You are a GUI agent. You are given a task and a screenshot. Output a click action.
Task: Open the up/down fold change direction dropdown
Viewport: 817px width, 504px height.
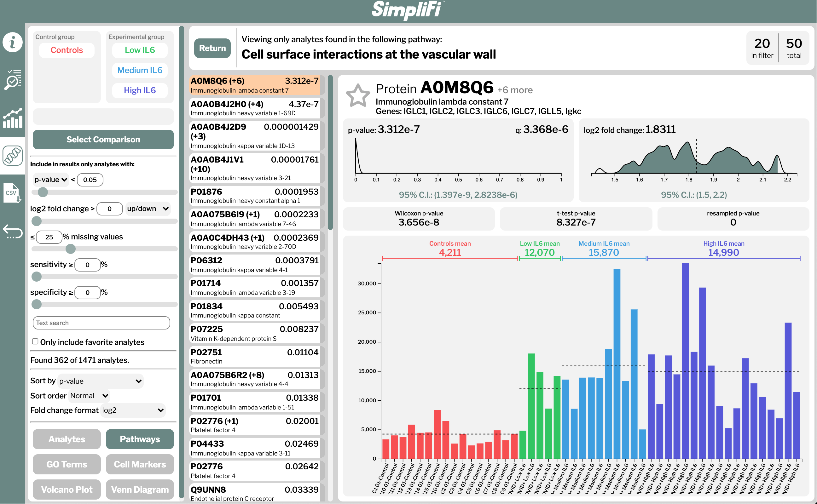(148, 209)
